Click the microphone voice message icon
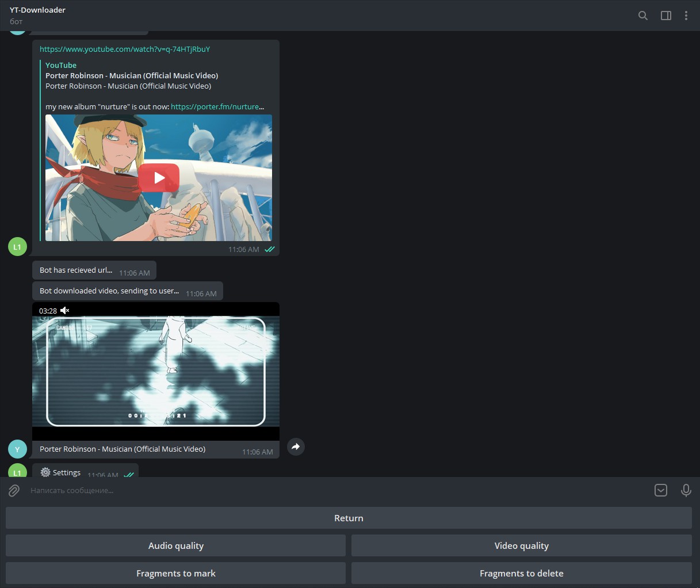The height and width of the screenshot is (588, 700). 686,490
